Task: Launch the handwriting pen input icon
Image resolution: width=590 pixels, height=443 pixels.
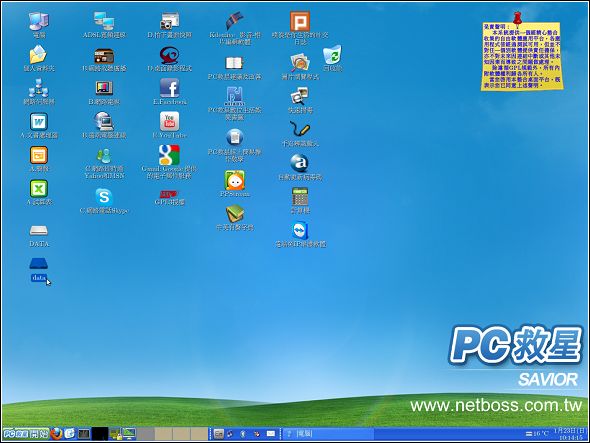Action: click(x=300, y=130)
